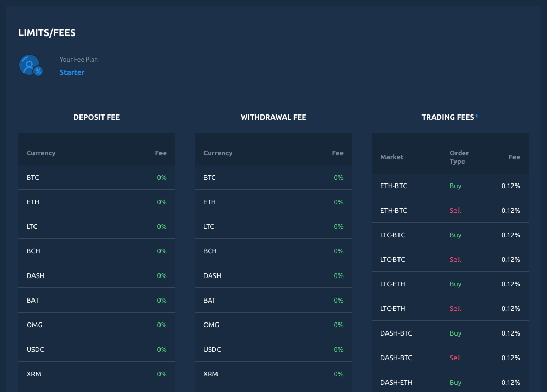Click ETH-BTC market in the Sell row

click(x=393, y=210)
